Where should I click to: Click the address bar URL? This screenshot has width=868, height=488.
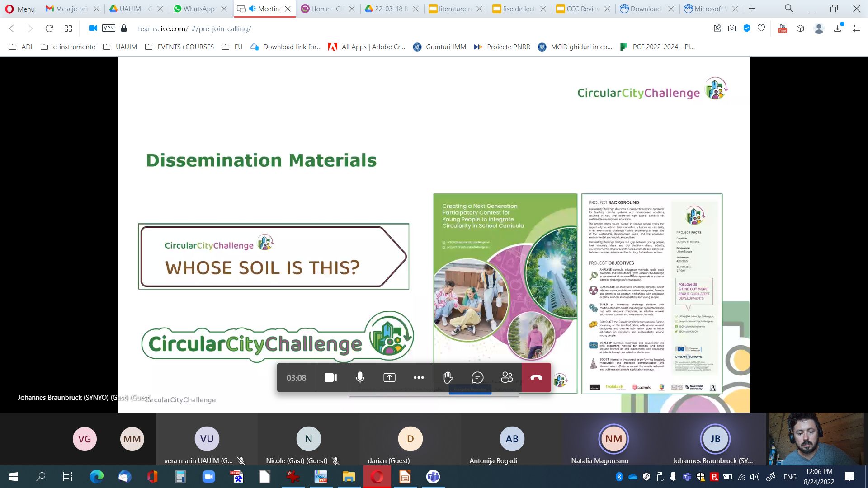coord(194,28)
